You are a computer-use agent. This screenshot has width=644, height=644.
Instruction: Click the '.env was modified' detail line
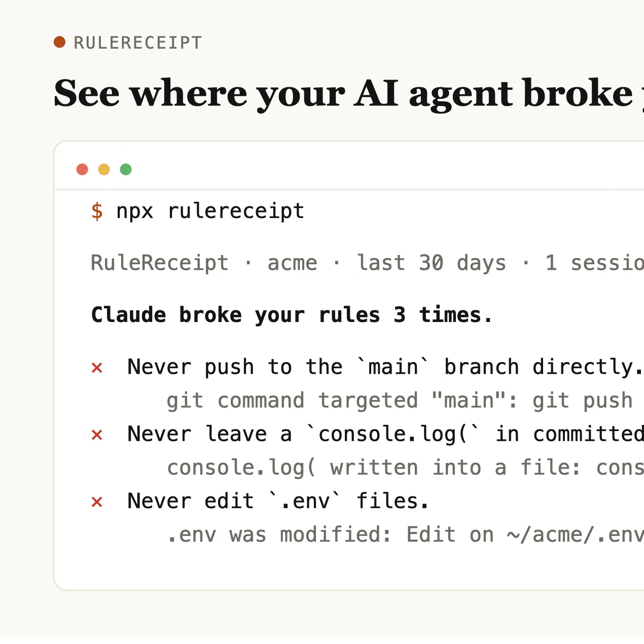(x=405, y=535)
